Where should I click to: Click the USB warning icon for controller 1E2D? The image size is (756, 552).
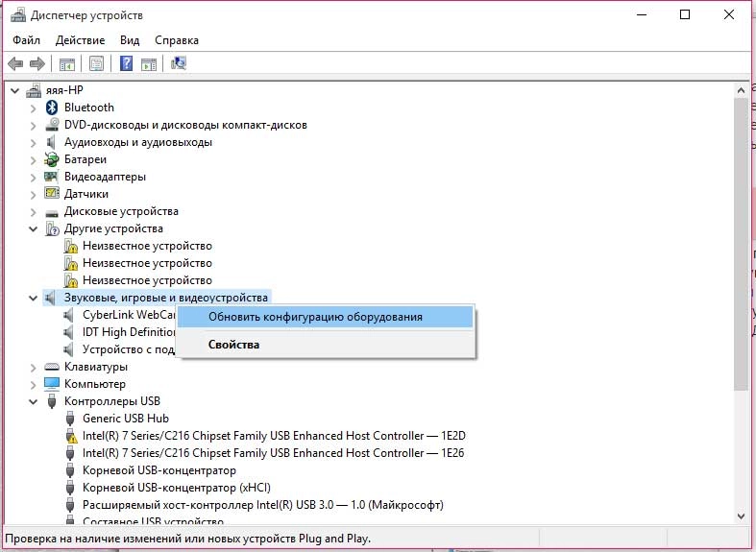(x=71, y=436)
